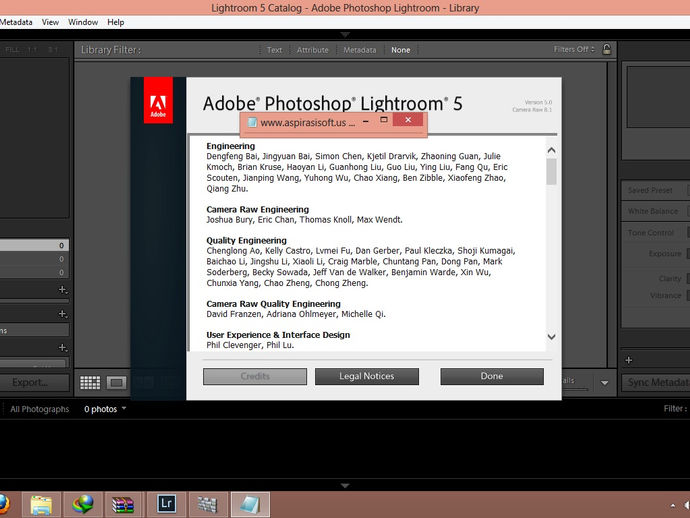Click the www.aspirasisoft.us window title text
The image size is (690, 518).
(x=308, y=123)
